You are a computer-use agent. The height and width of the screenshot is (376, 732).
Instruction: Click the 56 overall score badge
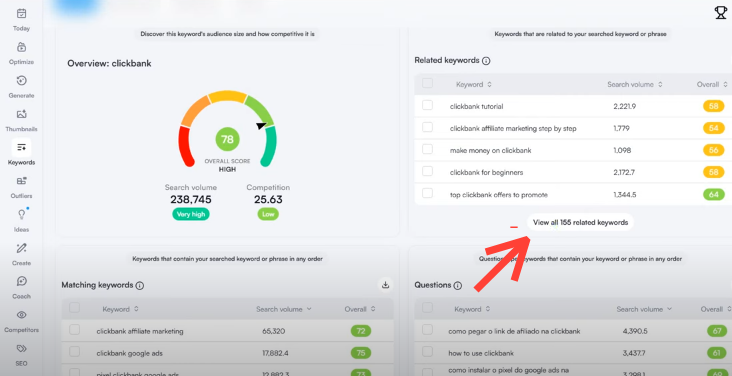point(713,150)
